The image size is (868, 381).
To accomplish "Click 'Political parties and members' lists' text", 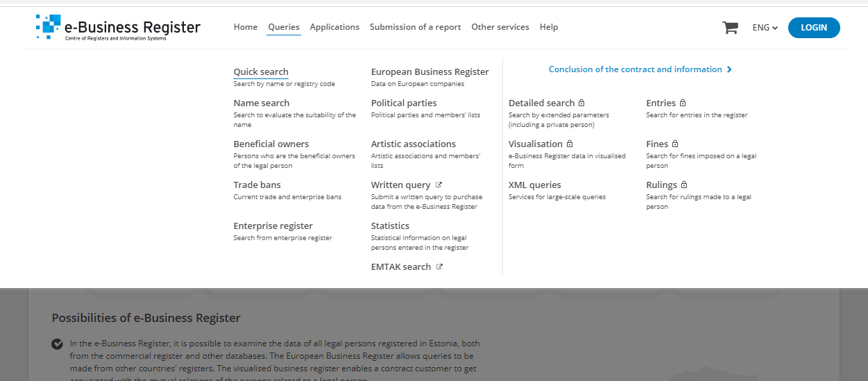I will [x=425, y=115].
